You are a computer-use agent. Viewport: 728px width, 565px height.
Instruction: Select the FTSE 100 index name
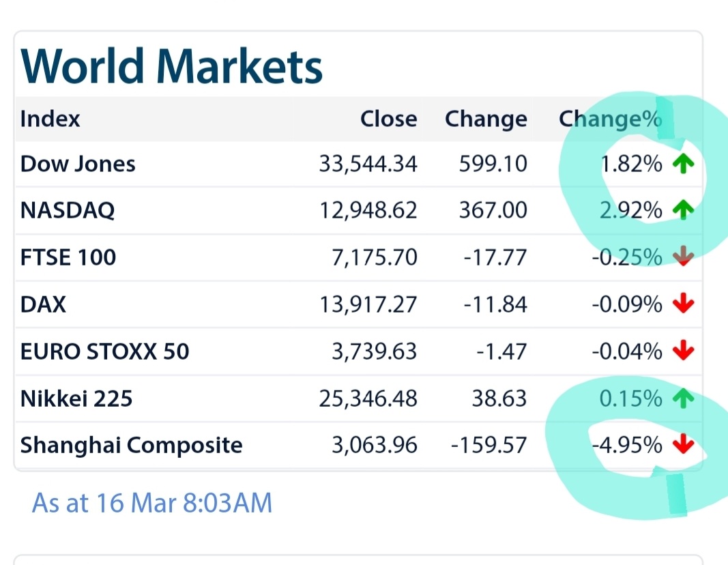(x=68, y=257)
